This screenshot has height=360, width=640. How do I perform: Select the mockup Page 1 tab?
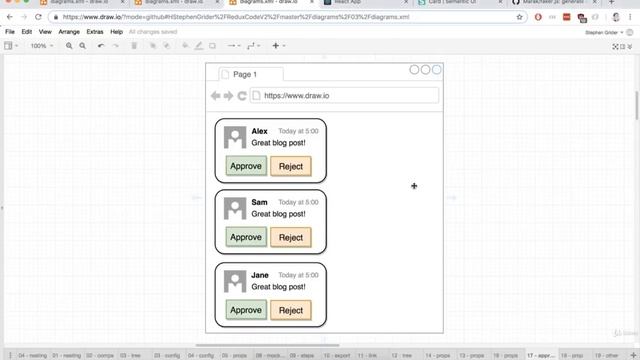coord(251,74)
